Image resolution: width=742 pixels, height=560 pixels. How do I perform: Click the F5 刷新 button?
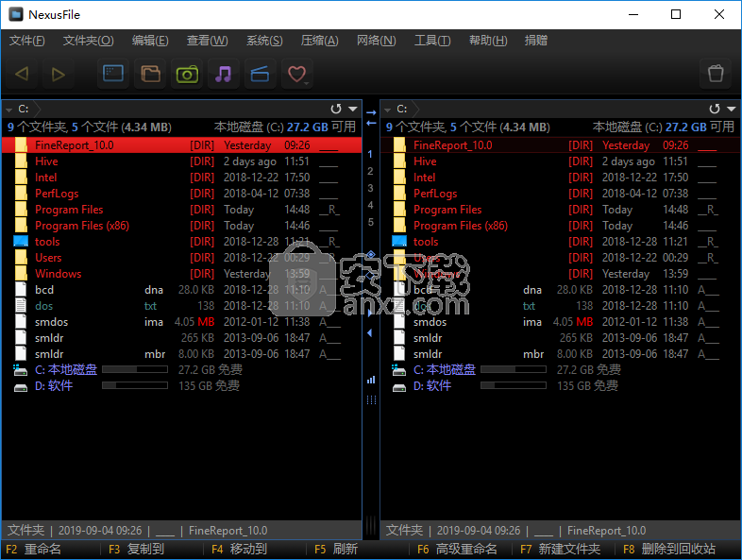(336, 549)
